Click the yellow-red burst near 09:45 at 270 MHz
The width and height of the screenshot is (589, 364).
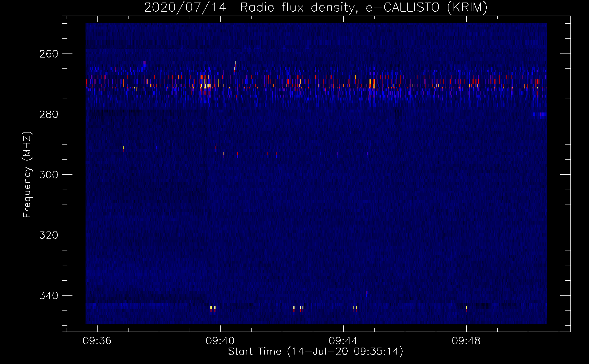372,83
